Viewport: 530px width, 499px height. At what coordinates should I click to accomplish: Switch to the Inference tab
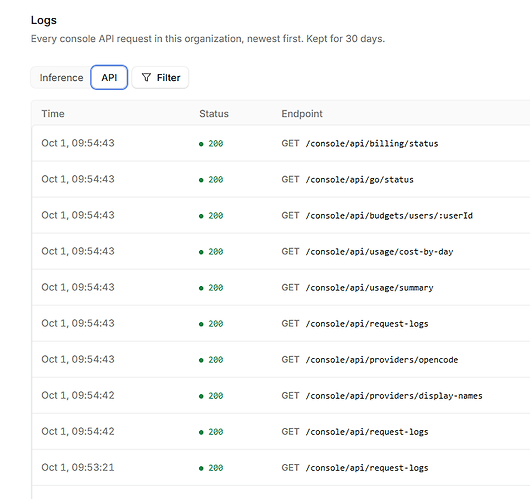61,78
